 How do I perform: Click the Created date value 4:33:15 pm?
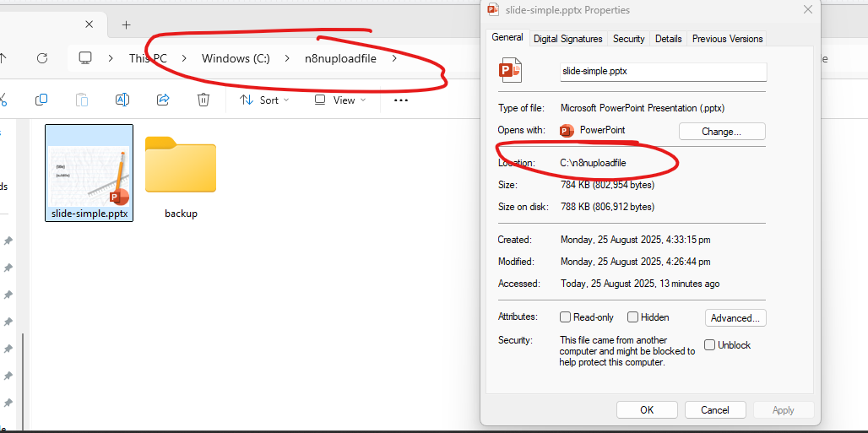click(x=636, y=240)
